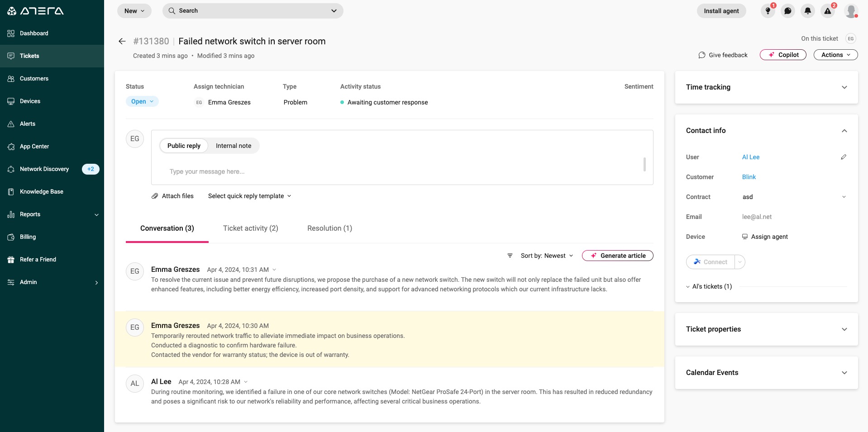
Task: Open the Connect button arrow dropdown
Action: tap(740, 262)
